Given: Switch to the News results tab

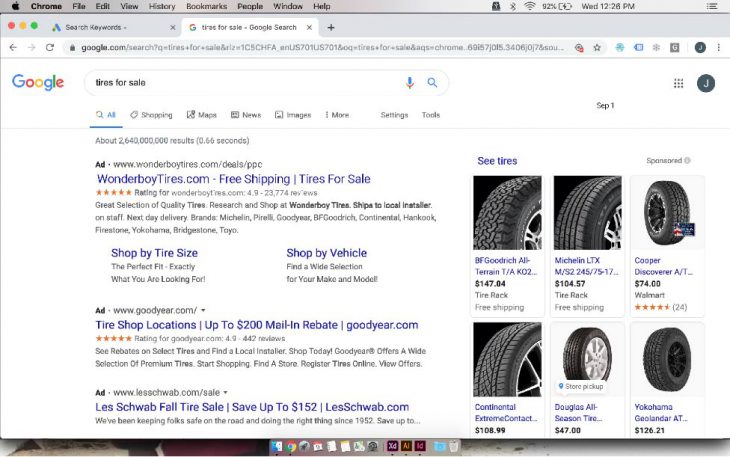Looking at the screenshot, I should point(246,115).
